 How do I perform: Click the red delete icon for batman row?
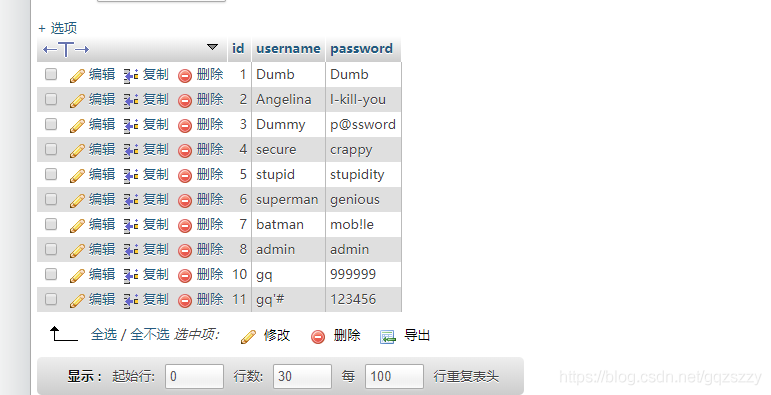click(185, 226)
